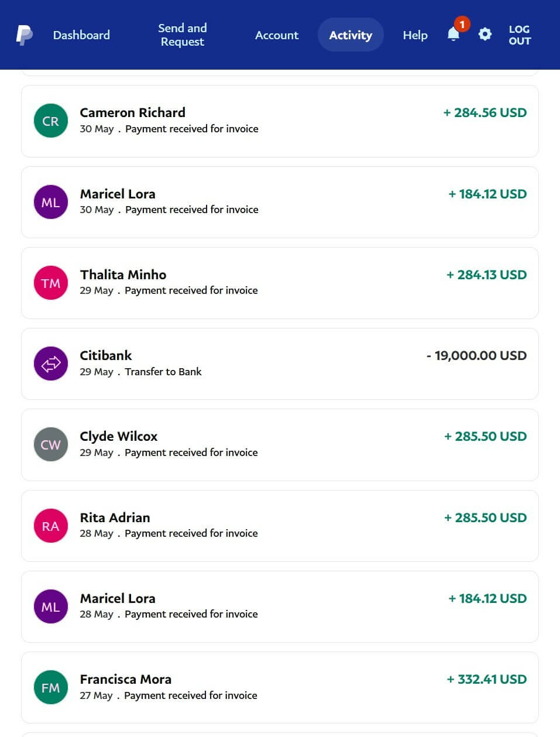Click the Citibank transfer arrows icon
This screenshot has width=560, height=737.
[x=51, y=364]
